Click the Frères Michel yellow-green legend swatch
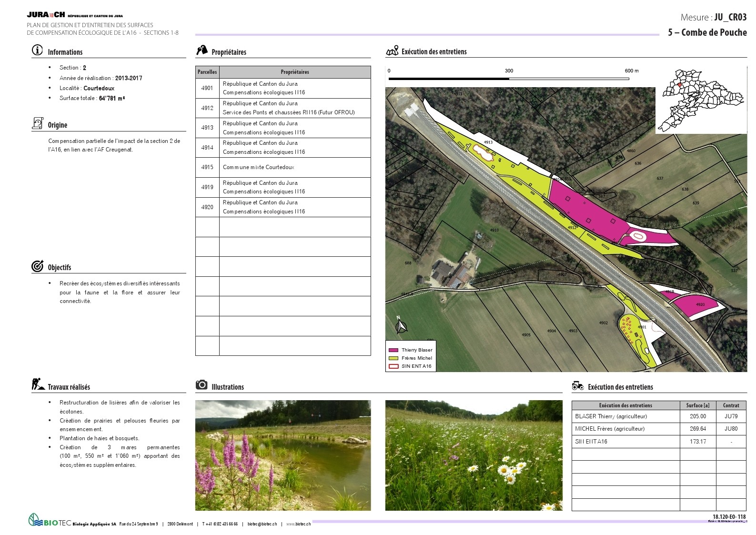 393,358
